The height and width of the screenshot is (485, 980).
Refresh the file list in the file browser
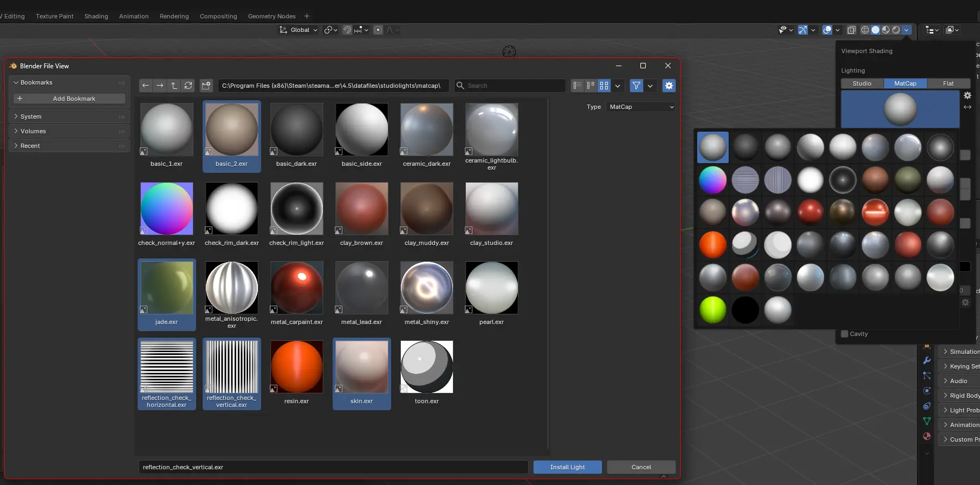coord(188,86)
